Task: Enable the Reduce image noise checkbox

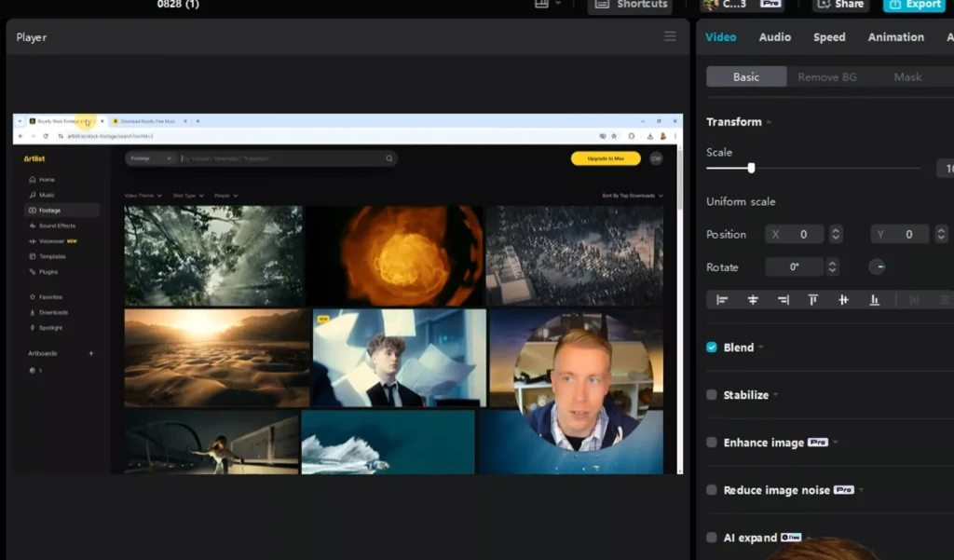Action: pyautogui.click(x=712, y=490)
